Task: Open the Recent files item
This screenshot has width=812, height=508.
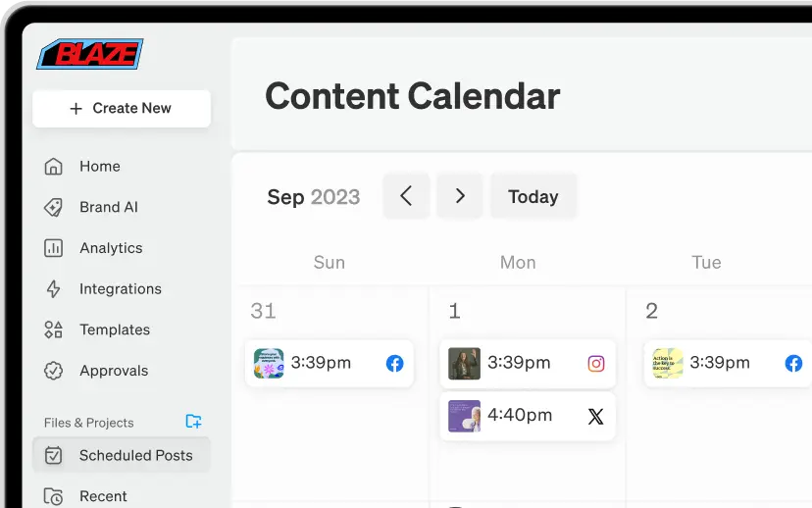Action: pos(103,496)
